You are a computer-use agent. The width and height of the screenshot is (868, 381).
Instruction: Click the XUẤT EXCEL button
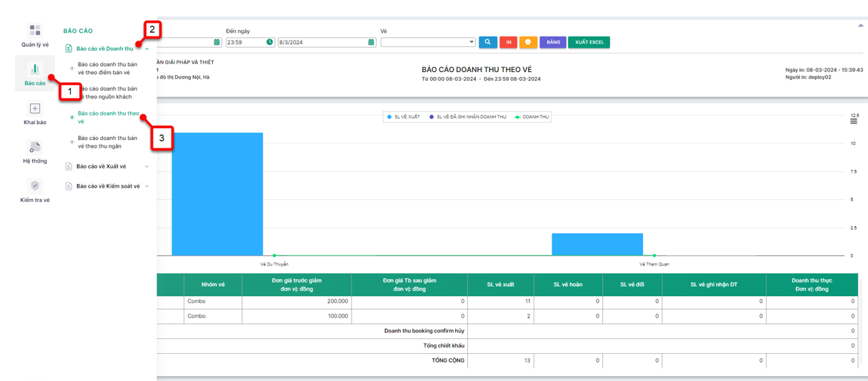pyautogui.click(x=589, y=42)
